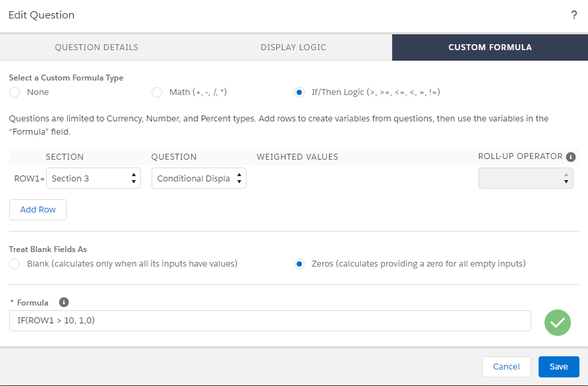Click the Select a Custom Formula Type label
The height and width of the screenshot is (386, 588).
[66, 78]
